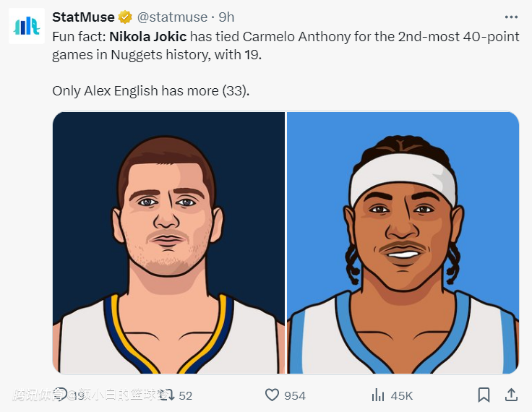This screenshot has height=412, width=532.
Task: Click the gold verified badge
Action: (125, 17)
